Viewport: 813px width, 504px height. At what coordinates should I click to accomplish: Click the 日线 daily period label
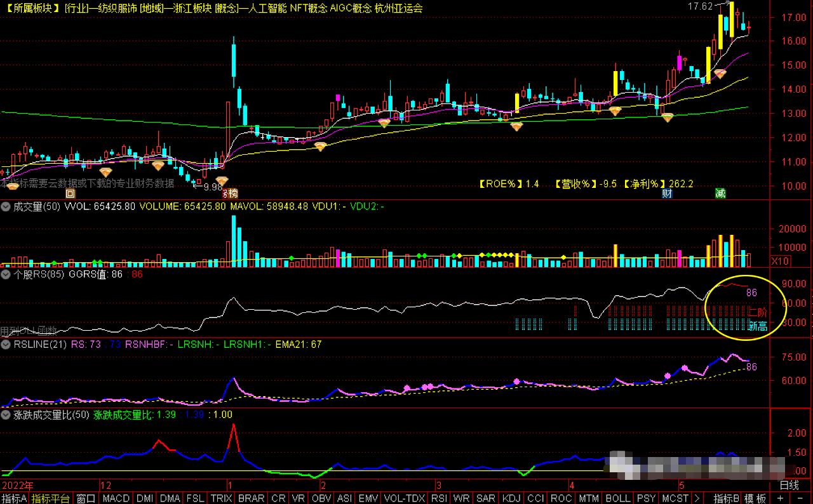[x=789, y=486]
